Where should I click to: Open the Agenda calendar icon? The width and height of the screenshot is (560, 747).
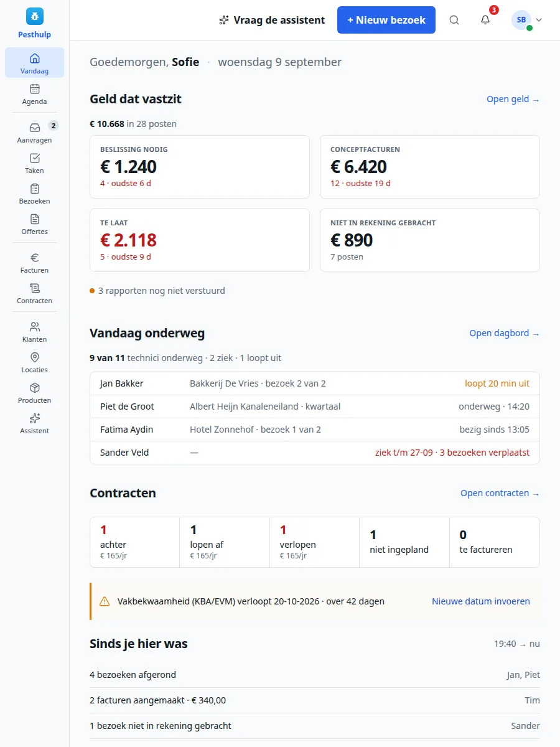tap(35, 89)
